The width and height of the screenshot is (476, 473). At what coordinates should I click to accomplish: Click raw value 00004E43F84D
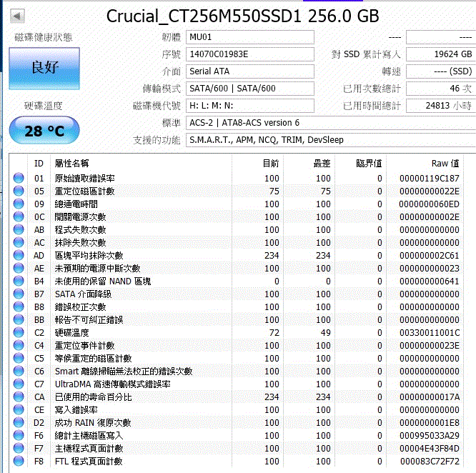[430, 449]
